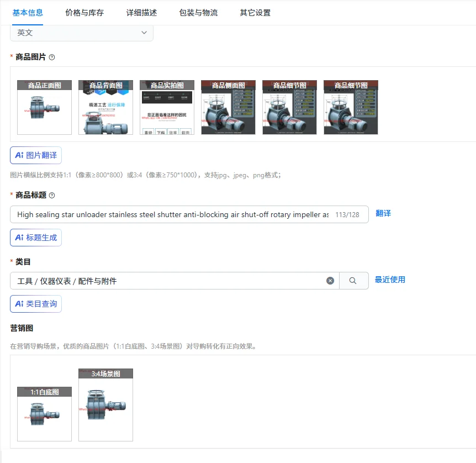
Task: Go to the 详细描述 tab
Action: 142,13
